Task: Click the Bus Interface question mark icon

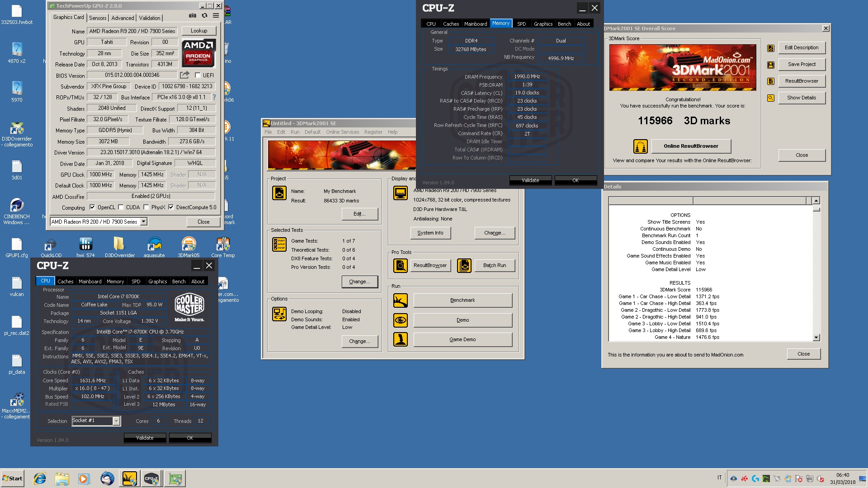Action: click(x=214, y=97)
